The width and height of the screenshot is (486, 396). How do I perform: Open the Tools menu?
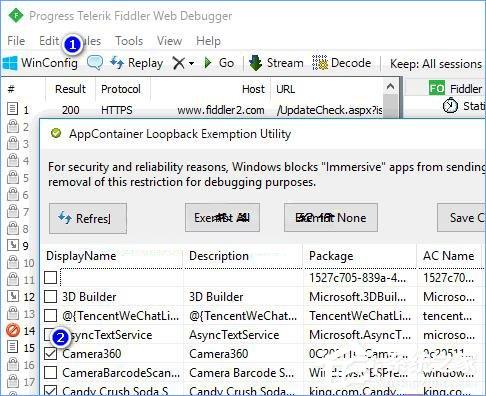[x=129, y=41]
